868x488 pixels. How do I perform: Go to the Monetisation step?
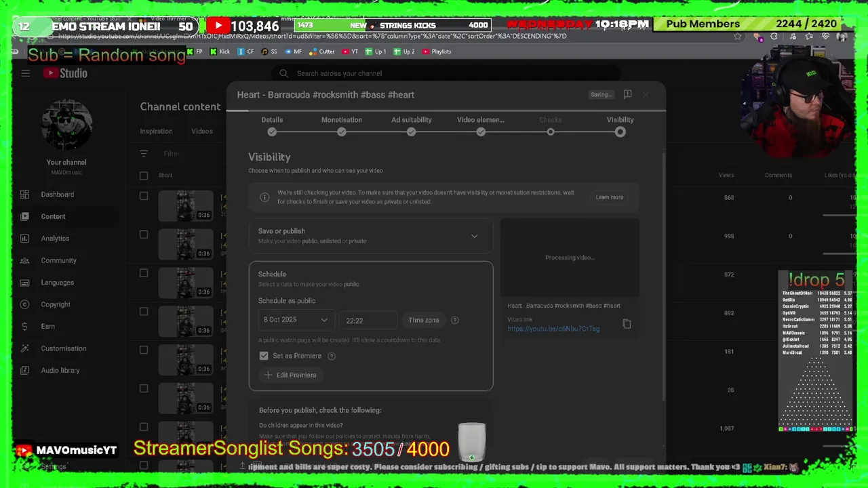click(x=342, y=126)
